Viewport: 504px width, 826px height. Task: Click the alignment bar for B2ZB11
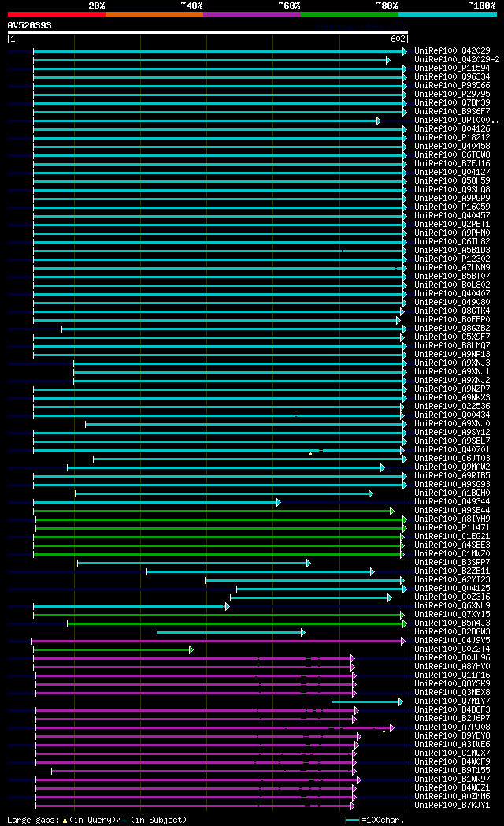(261, 571)
